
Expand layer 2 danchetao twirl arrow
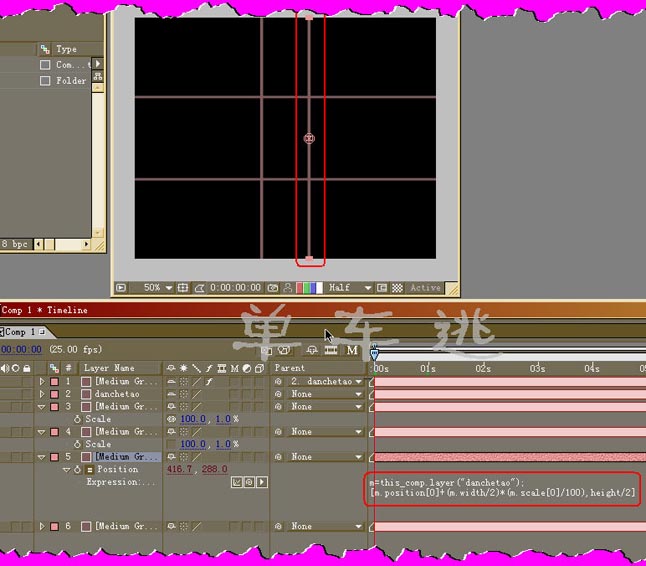(42, 394)
